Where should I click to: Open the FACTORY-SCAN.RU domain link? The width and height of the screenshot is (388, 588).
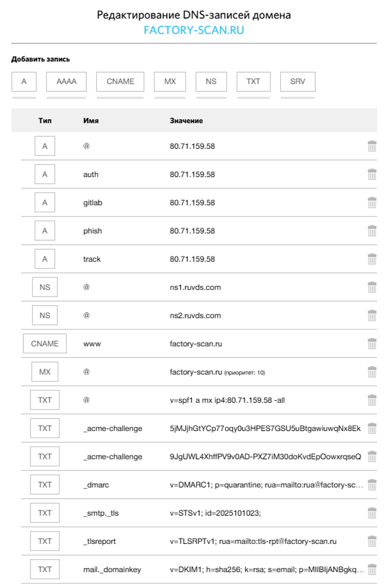click(194, 30)
